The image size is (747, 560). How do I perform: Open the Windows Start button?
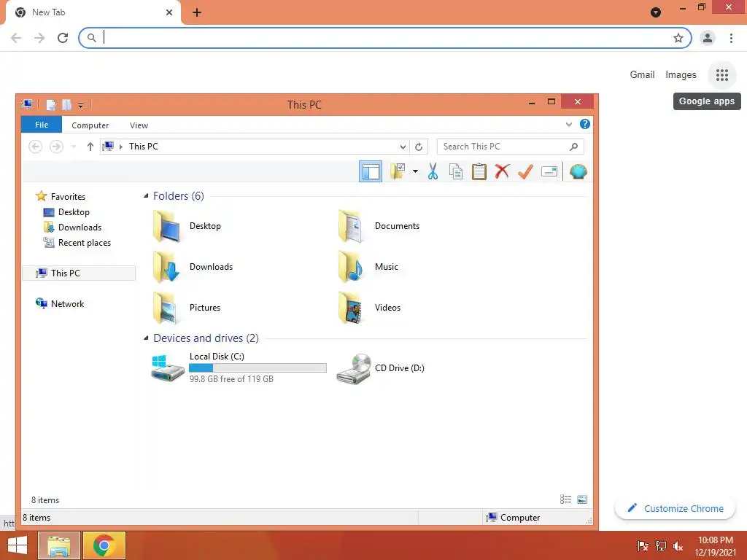click(x=18, y=545)
